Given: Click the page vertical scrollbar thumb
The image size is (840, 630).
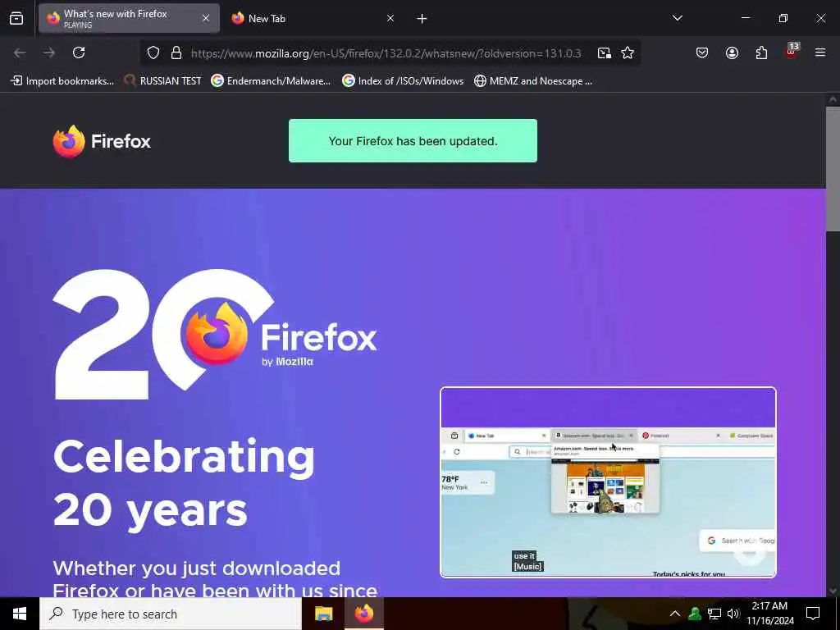Looking at the screenshot, I should [x=833, y=169].
